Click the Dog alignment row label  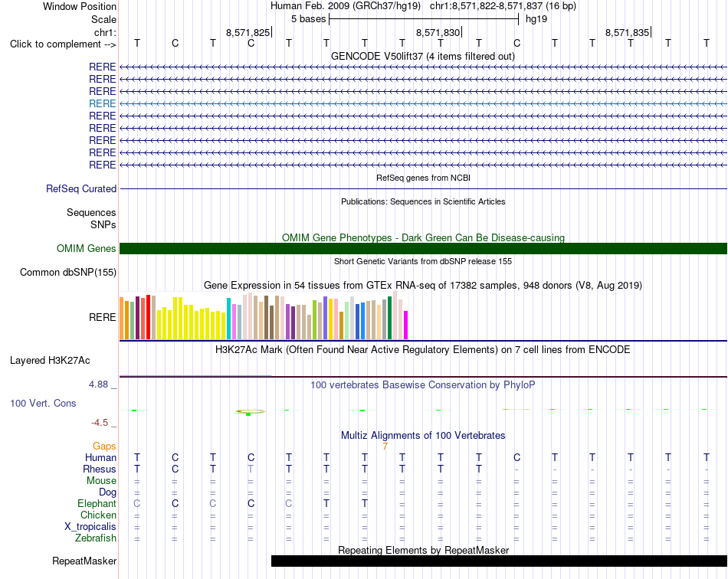(x=108, y=492)
